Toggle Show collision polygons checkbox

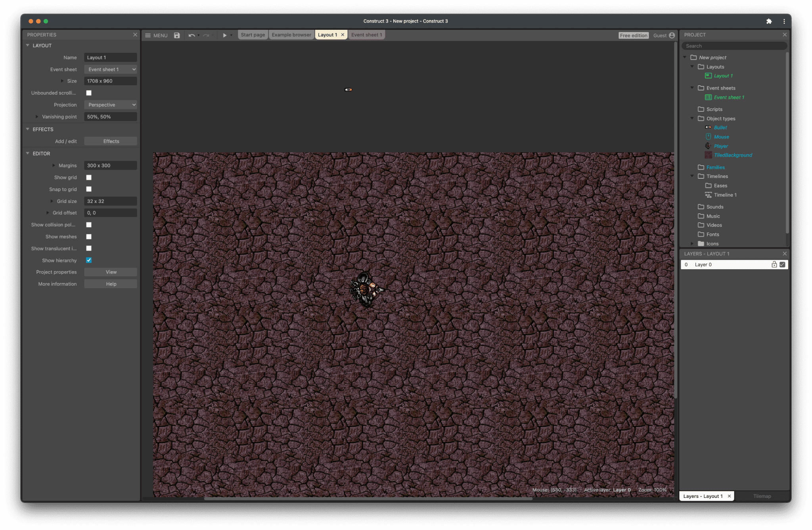(x=89, y=225)
